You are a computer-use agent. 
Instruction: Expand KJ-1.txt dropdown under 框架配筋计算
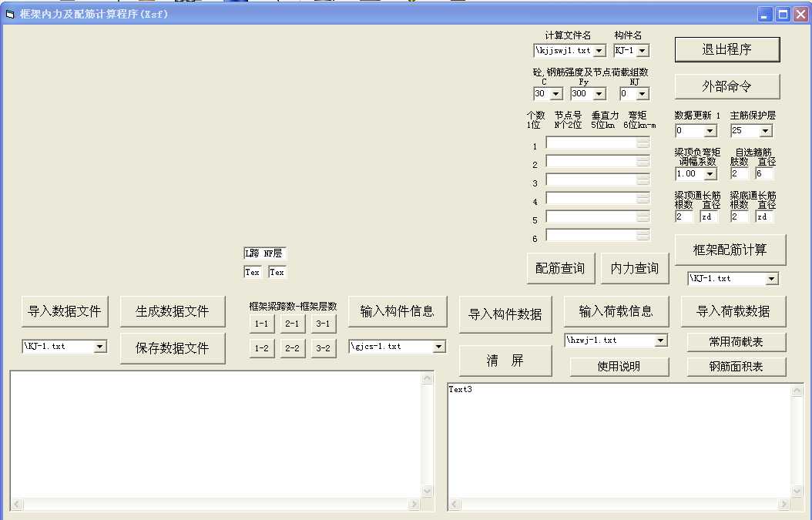(772, 279)
